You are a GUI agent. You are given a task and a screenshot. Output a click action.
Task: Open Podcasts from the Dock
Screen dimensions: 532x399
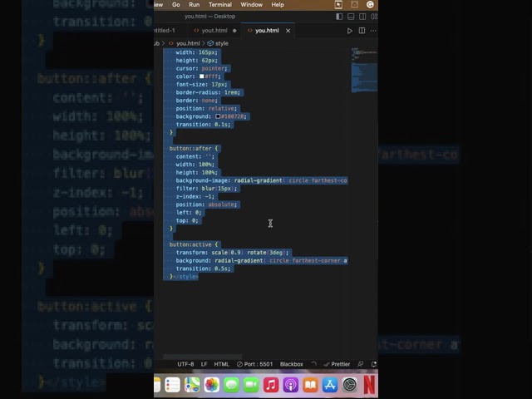(x=290, y=385)
